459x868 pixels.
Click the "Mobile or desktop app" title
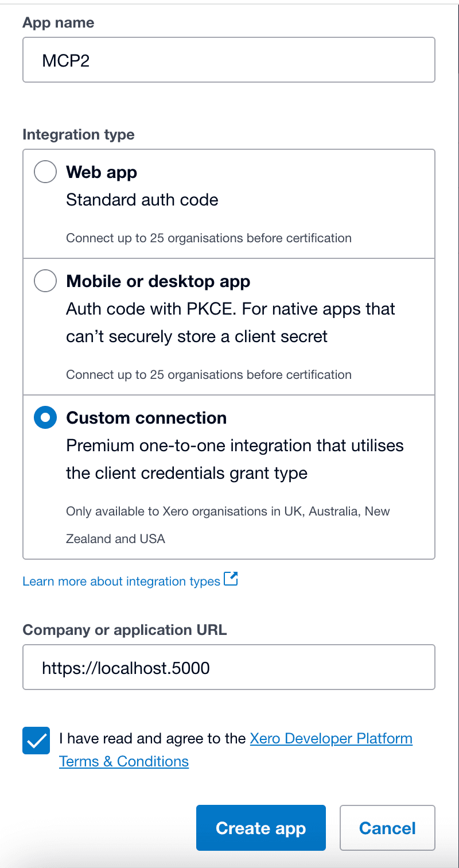pos(158,281)
